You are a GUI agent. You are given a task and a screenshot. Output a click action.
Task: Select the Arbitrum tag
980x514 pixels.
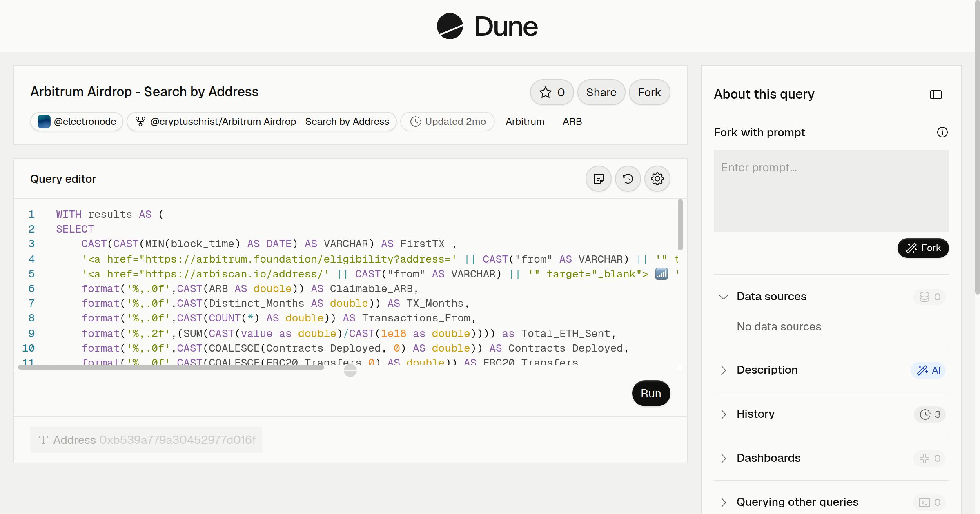pos(525,122)
